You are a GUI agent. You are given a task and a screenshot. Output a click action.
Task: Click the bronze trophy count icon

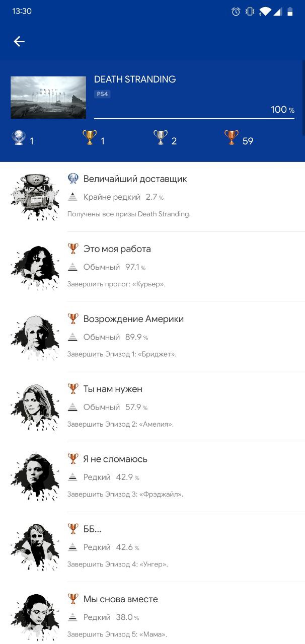click(x=232, y=138)
